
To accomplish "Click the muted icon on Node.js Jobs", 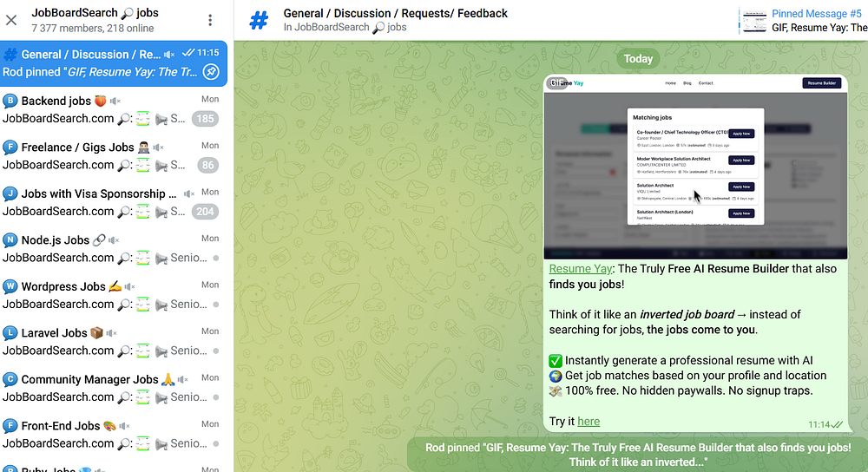I will tap(114, 240).
